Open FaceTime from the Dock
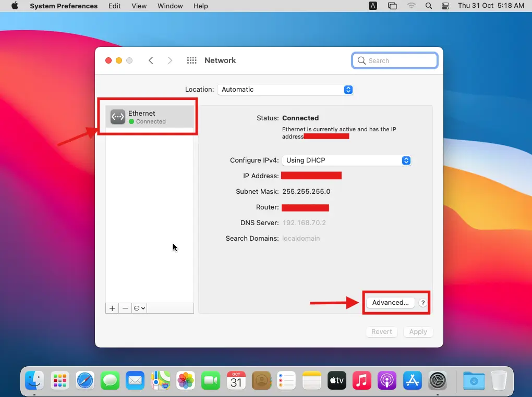The height and width of the screenshot is (397, 532). [211, 380]
